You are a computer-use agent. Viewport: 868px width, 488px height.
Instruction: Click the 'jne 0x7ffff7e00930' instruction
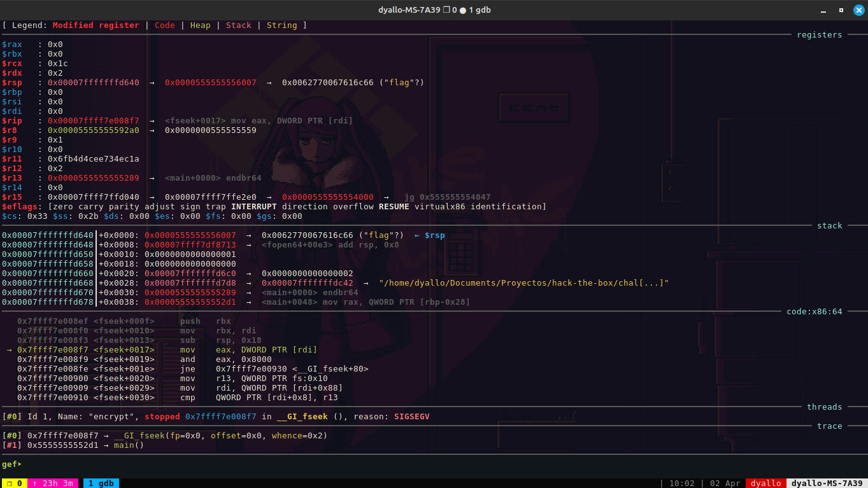(x=274, y=369)
